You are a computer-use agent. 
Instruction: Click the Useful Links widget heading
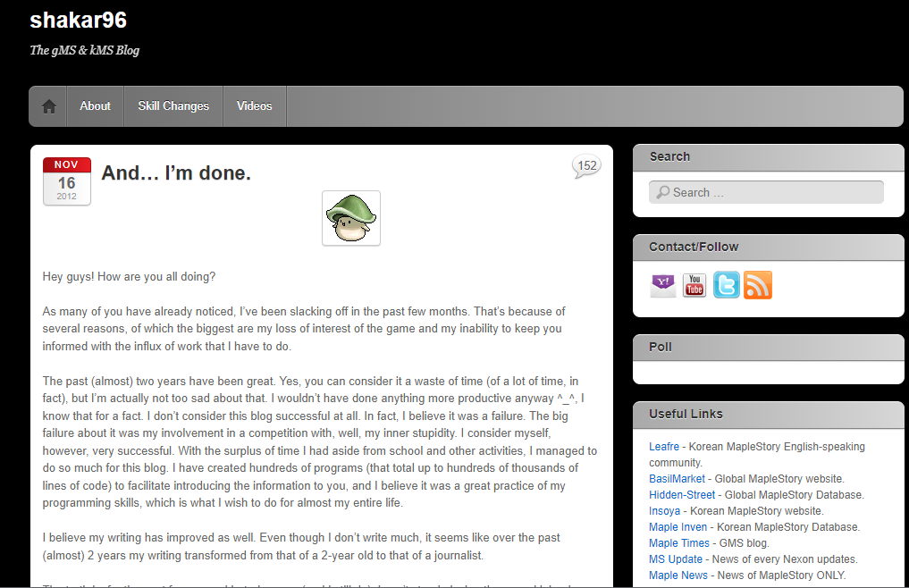(686, 414)
